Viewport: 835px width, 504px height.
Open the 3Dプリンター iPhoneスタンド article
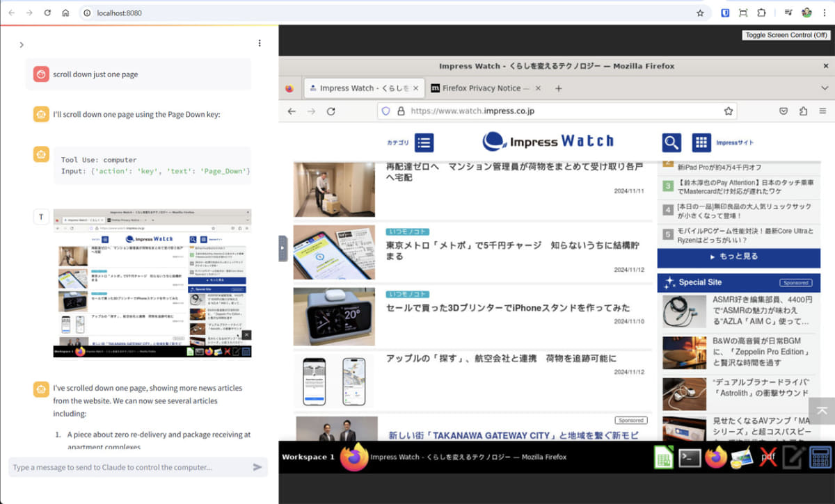(508, 308)
